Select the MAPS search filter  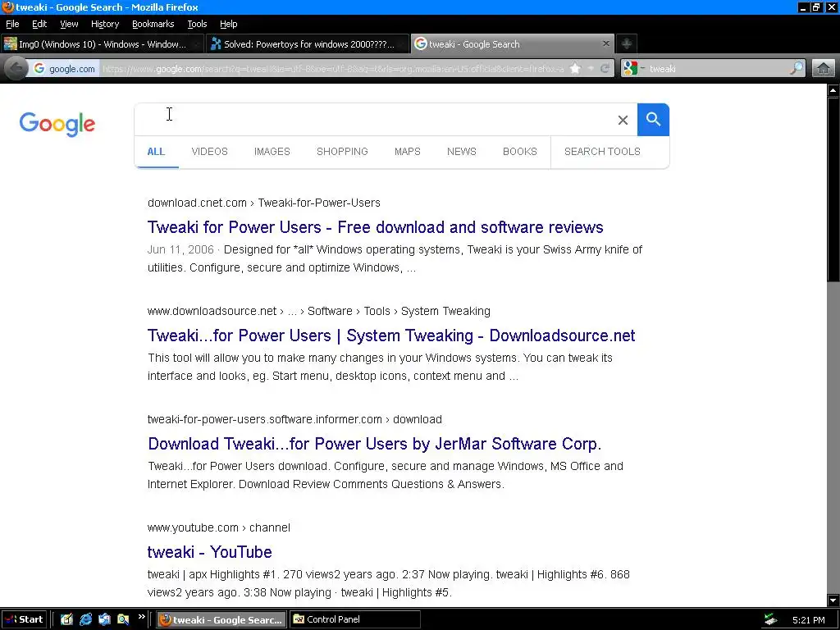click(408, 152)
